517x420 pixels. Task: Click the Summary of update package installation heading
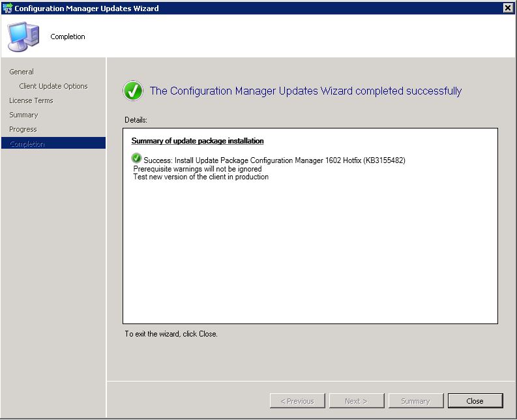pos(198,141)
